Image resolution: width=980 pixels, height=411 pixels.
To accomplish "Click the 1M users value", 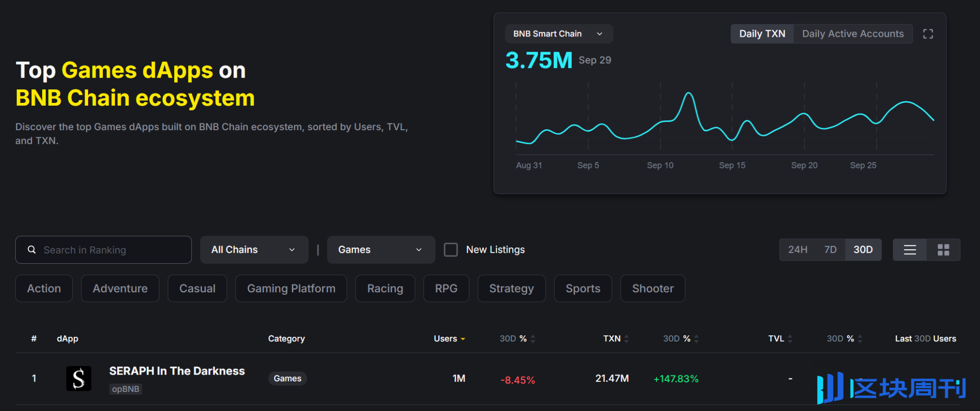I will (x=459, y=378).
